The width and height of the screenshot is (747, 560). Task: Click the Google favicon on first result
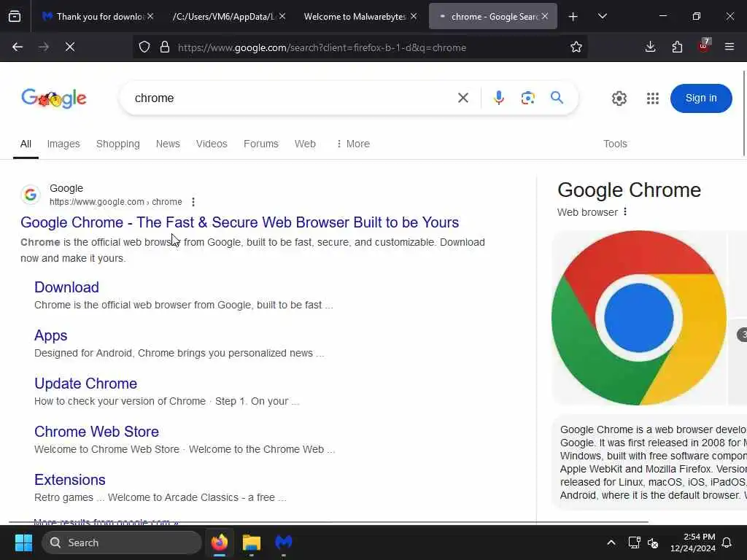(31, 195)
